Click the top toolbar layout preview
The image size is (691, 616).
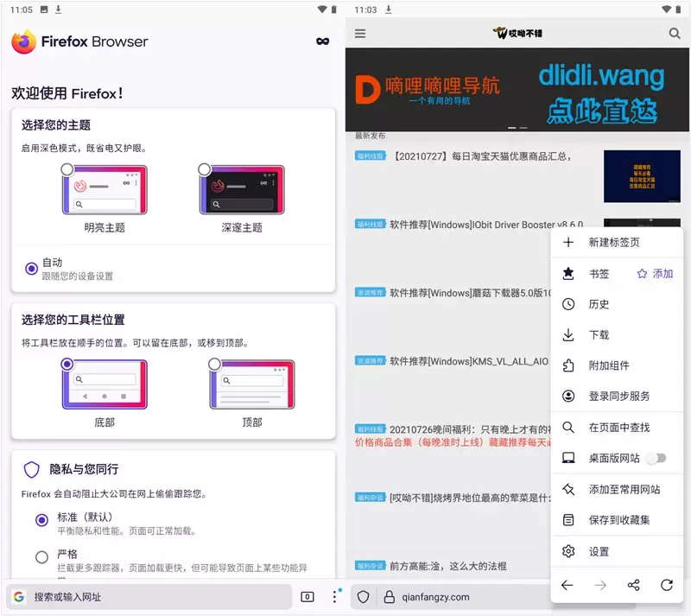[252, 384]
